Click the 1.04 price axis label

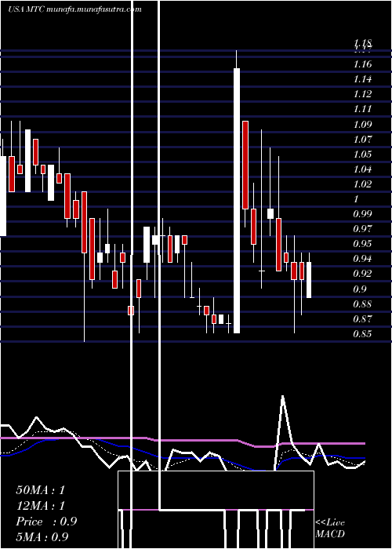(x=362, y=169)
